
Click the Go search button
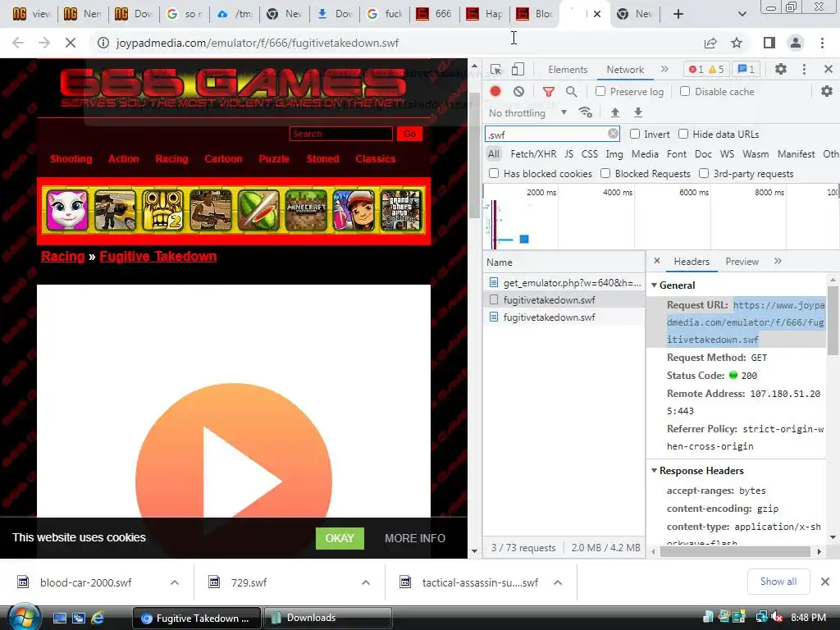[410, 134]
